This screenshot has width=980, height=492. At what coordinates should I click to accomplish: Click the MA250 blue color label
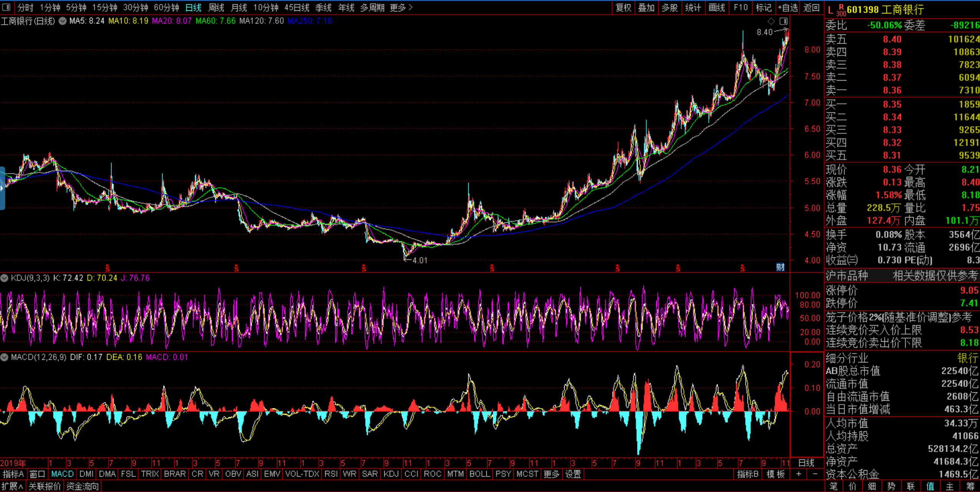click(x=310, y=21)
